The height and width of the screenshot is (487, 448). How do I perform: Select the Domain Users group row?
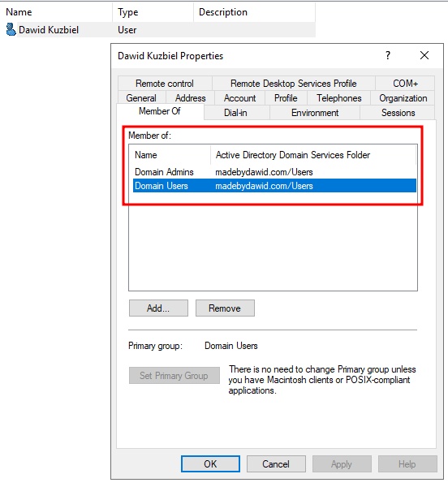(274, 186)
